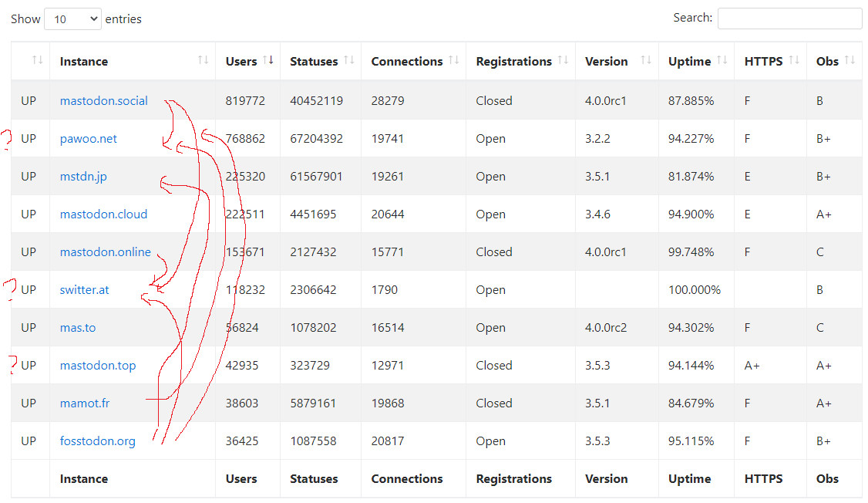Open the mastodon.social instance link
The width and height of the screenshot is (868, 503).
(103, 100)
